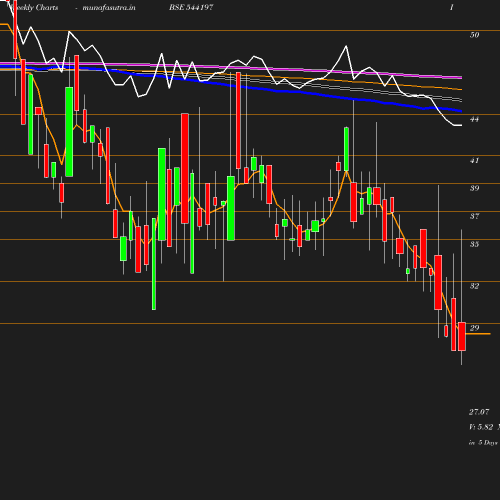The image size is (500, 500).
Task: Click the munafasutra.in site label
Action: (x=109, y=7)
